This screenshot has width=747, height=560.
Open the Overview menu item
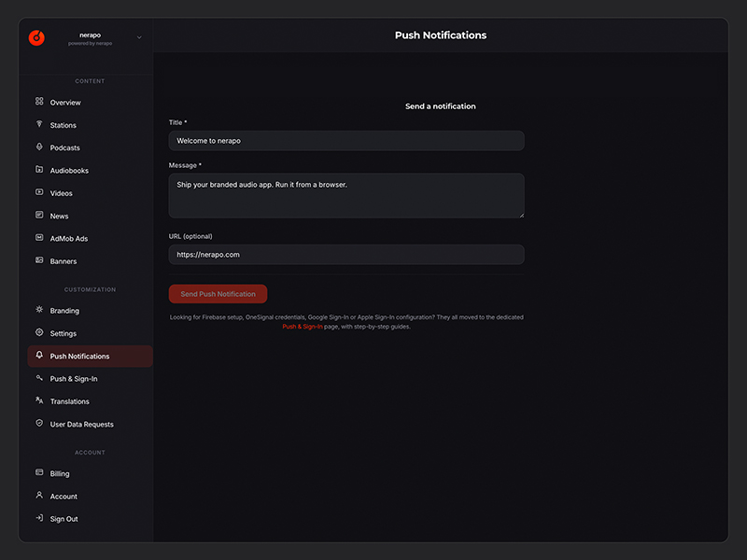pyautogui.click(x=90, y=103)
